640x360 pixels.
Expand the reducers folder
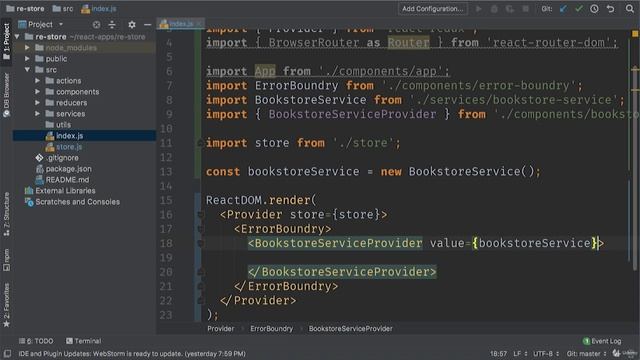coord(38,103)
